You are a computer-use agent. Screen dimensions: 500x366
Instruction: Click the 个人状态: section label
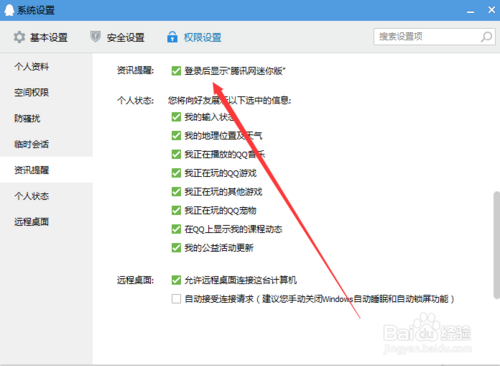(x=135, y=100)
